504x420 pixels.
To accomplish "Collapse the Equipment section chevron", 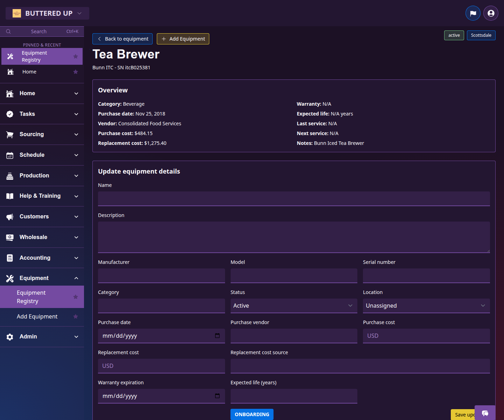I will 76,278.
